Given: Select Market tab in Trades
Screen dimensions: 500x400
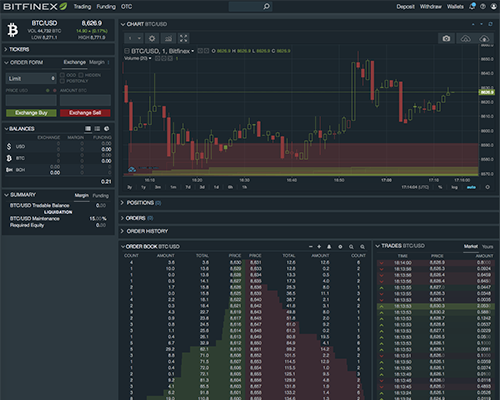Looking at the screenshot, I should [x=471, y=247].
